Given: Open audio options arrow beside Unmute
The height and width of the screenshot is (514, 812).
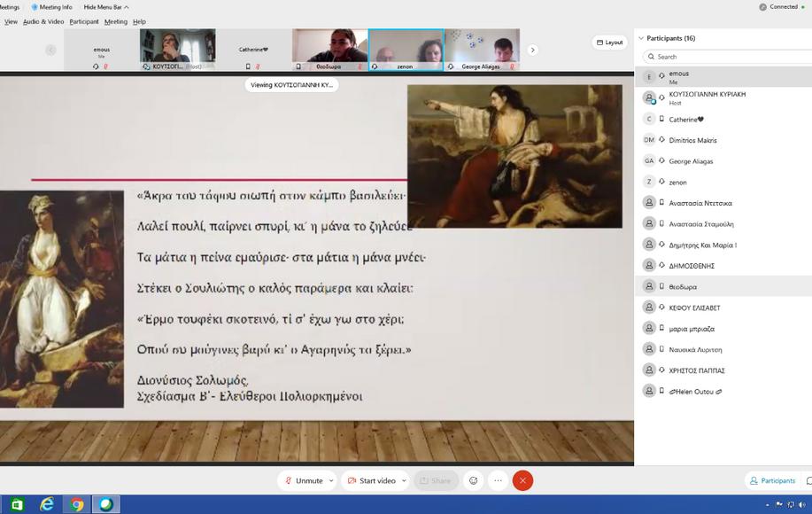Looking at the screenshot, I should [331, 481].
